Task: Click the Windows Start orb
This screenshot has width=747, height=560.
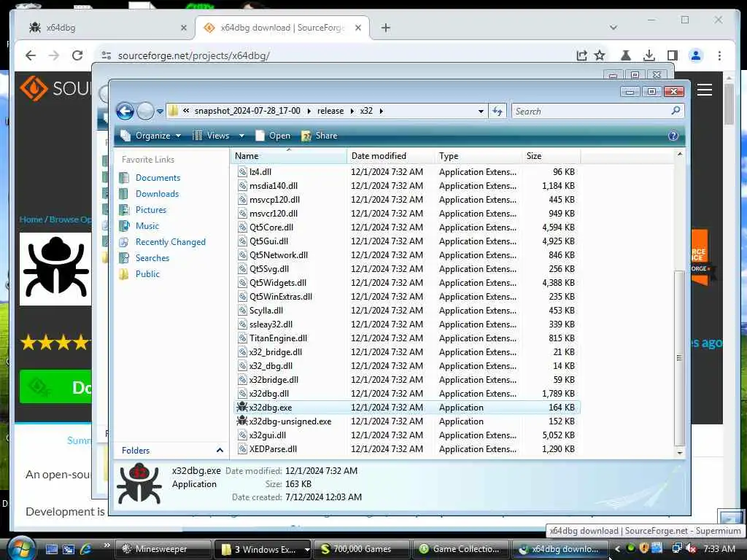Action: 20,548
